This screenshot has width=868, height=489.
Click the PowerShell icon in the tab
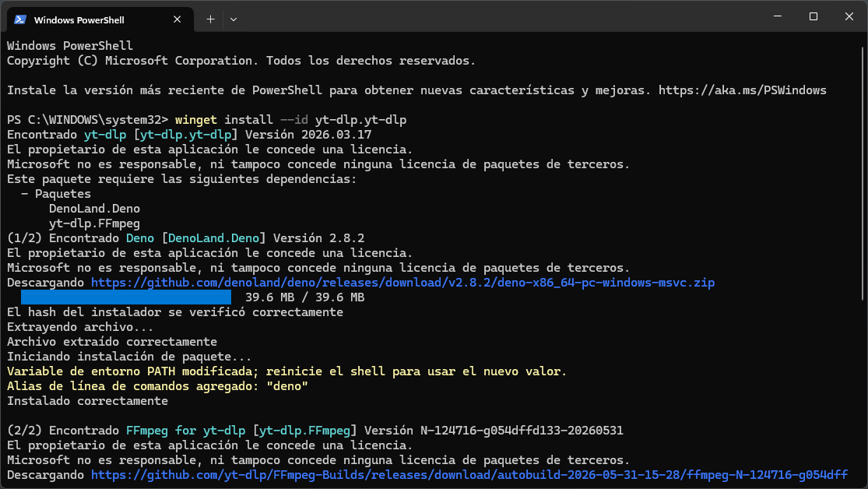tap(20, 19)
